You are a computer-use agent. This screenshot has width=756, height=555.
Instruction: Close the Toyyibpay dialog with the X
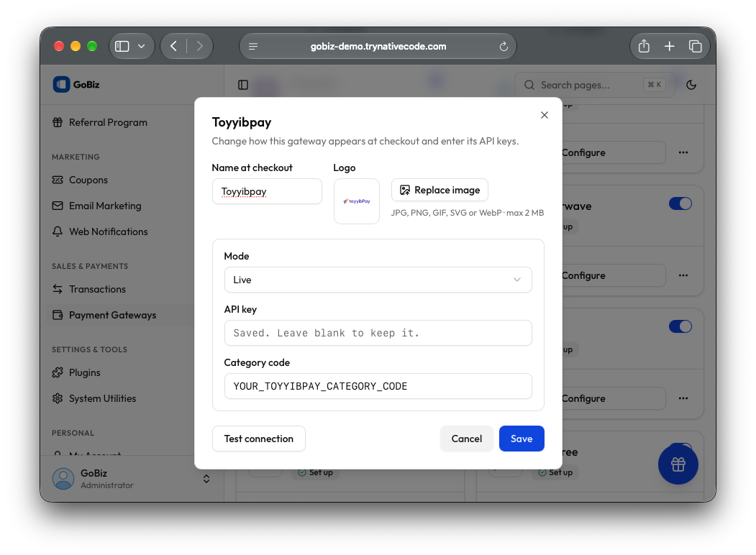pyautogui.click(x=545, y=115)
